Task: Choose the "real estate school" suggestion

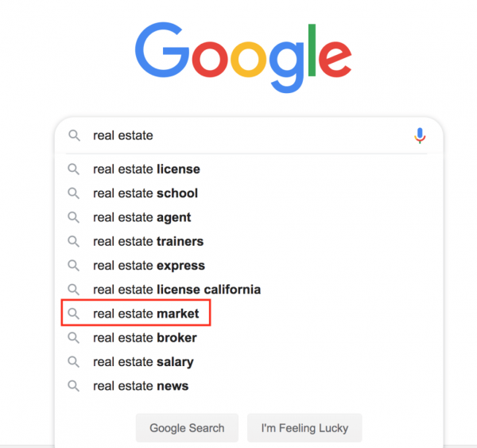Action: 145,193
